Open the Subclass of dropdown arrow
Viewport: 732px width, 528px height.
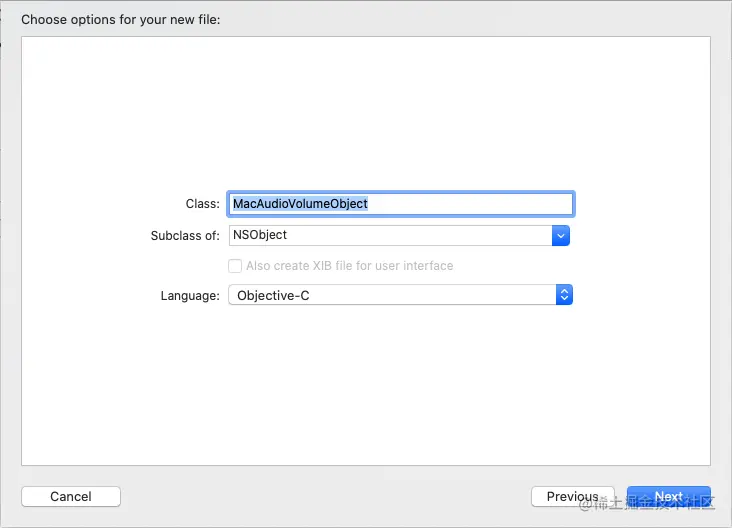tap(561, 235)
